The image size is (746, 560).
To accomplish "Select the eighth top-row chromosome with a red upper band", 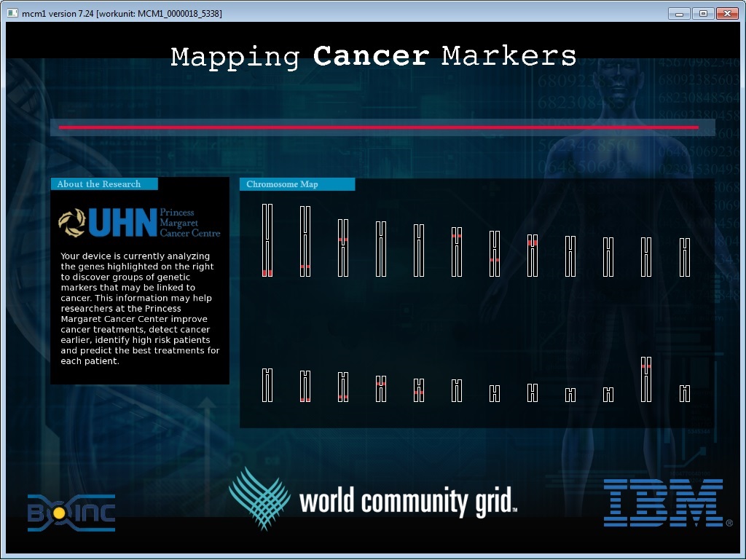I will coord(533,256).
